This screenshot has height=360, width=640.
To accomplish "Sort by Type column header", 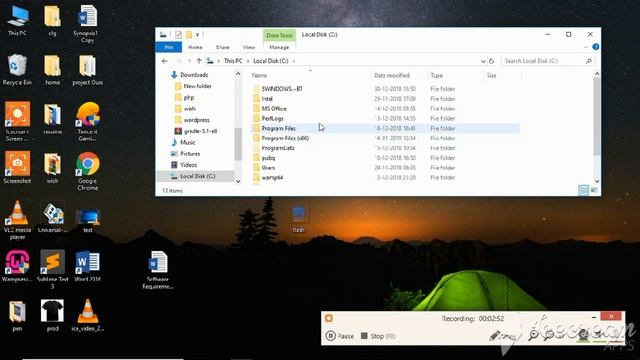I will tap(436, 76).
